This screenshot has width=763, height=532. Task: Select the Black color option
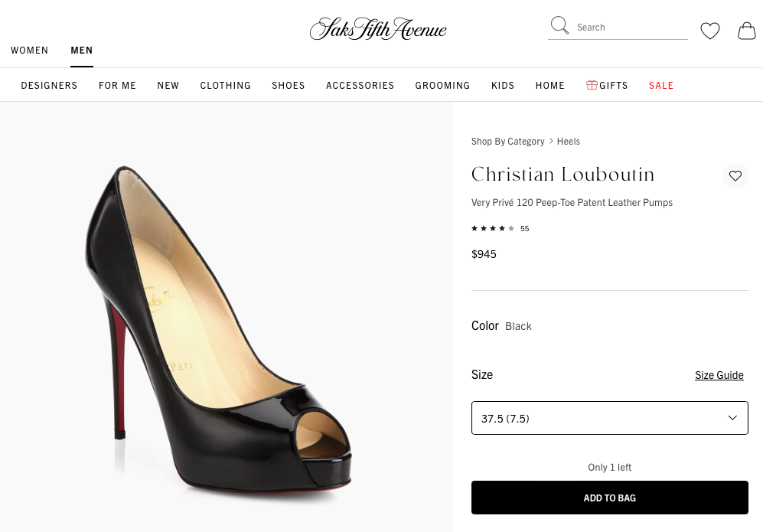point(518,325)
